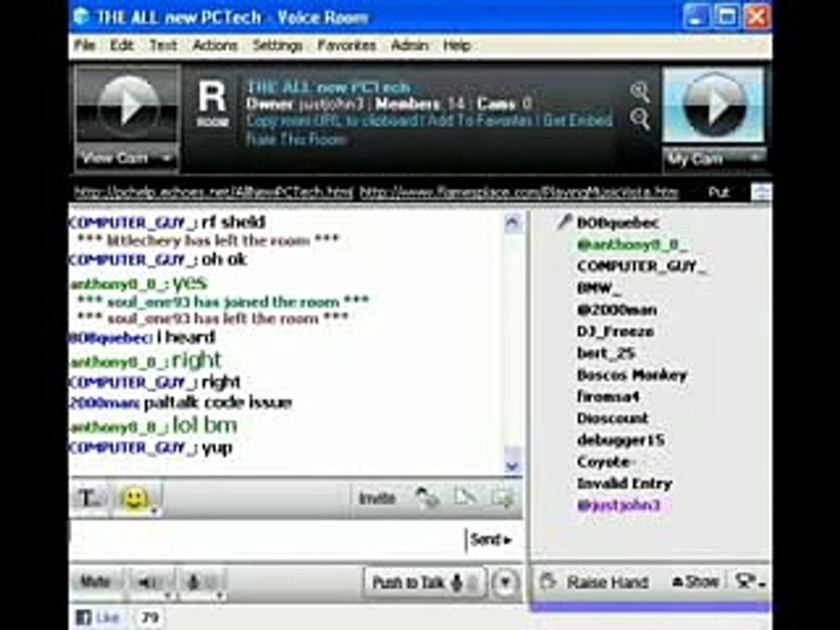
Task: Open the Help menu
Action: click(457, 45)
